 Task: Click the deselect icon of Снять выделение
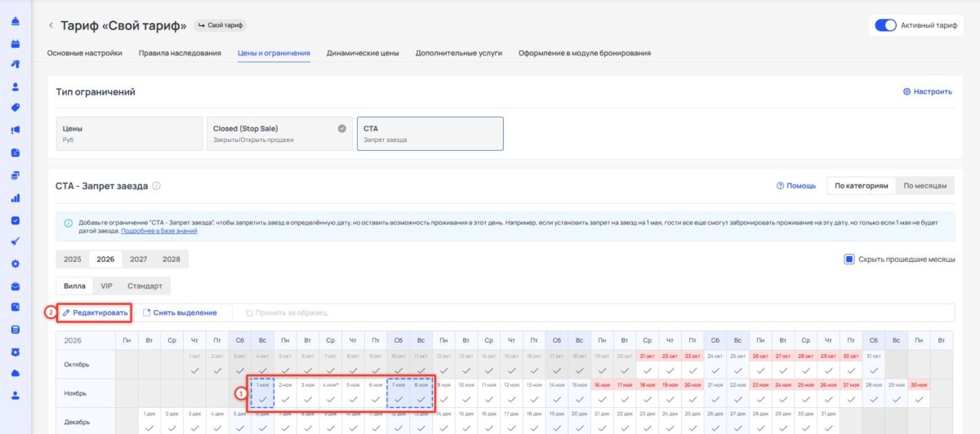coord(147,312)
